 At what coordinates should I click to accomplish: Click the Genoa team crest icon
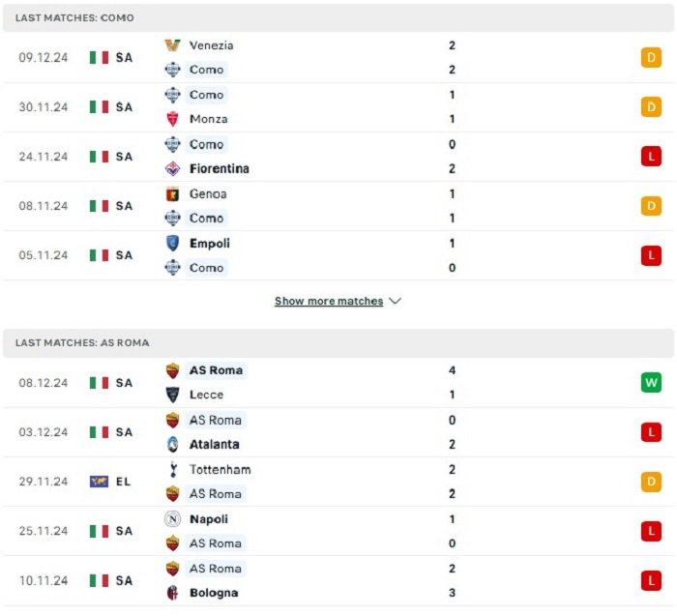pyautogui.click(x=172, y=193)
